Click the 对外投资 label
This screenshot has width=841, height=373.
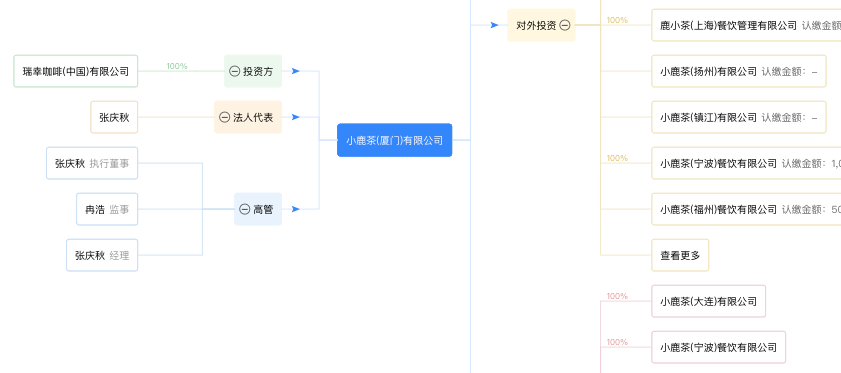[536, 25]
